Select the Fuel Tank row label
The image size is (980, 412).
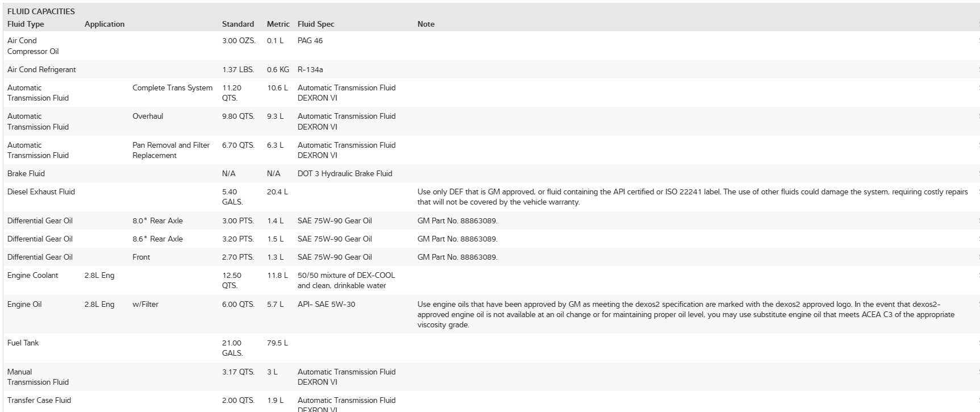[x=23, y=343]
